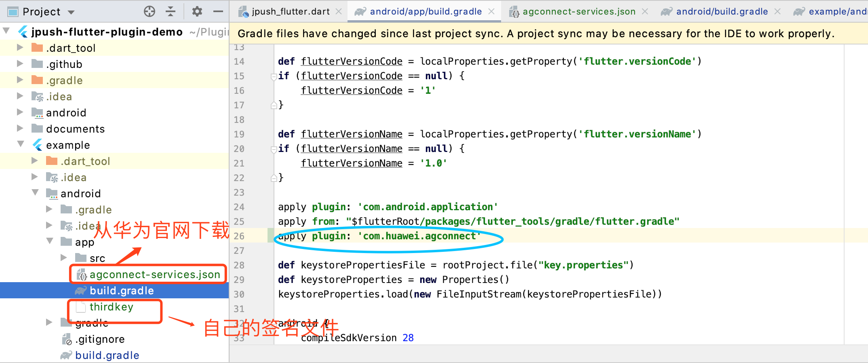This screenshot has width=868, height=363.
Task: Click 'com.android.application' string in editor
Action: pyautogui.click(x=428, y=207)
